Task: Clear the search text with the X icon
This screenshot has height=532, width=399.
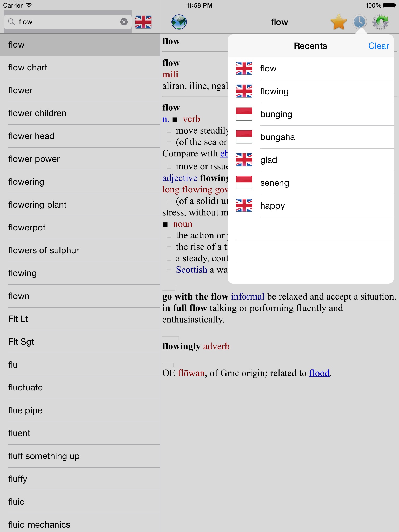Action: (124, 22)
